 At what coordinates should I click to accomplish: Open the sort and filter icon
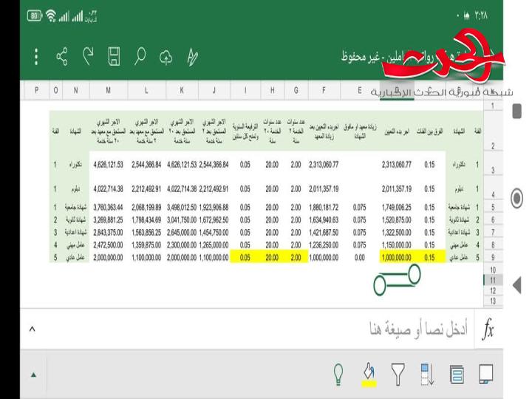[x=427, y=375]
